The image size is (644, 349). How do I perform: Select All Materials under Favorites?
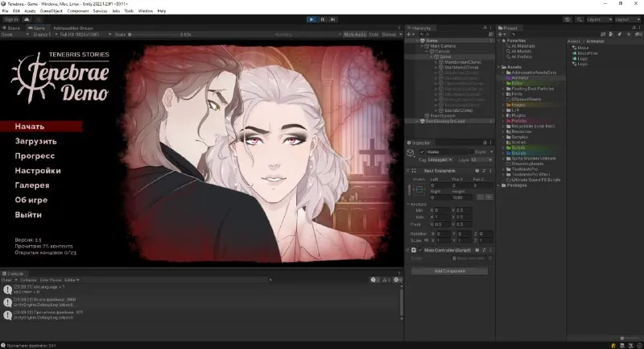click(x=522, y=46)
